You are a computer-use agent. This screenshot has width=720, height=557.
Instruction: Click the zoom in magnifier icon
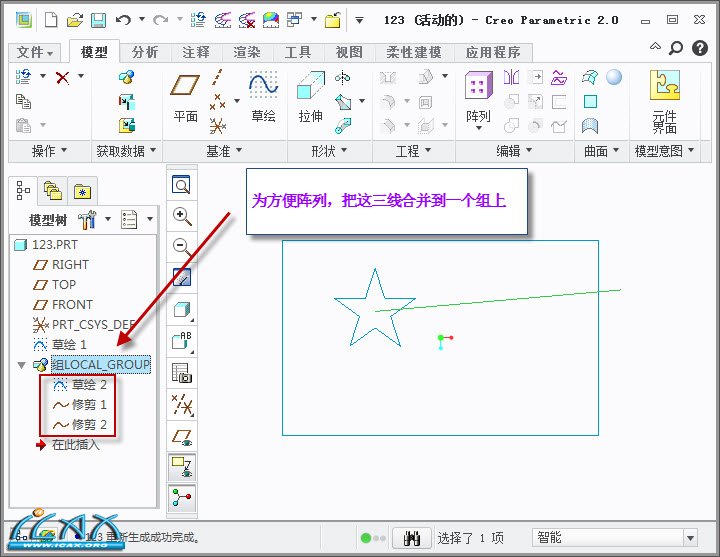pos(181,216)
